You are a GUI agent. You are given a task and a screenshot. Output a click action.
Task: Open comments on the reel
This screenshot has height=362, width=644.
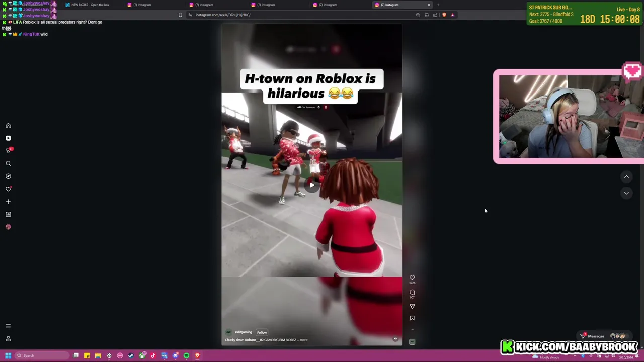(x=412, y=292)
